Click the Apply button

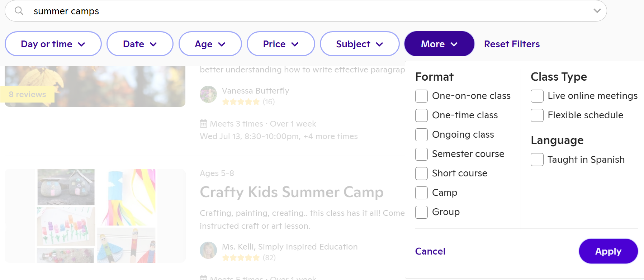(x=608, y=251)
